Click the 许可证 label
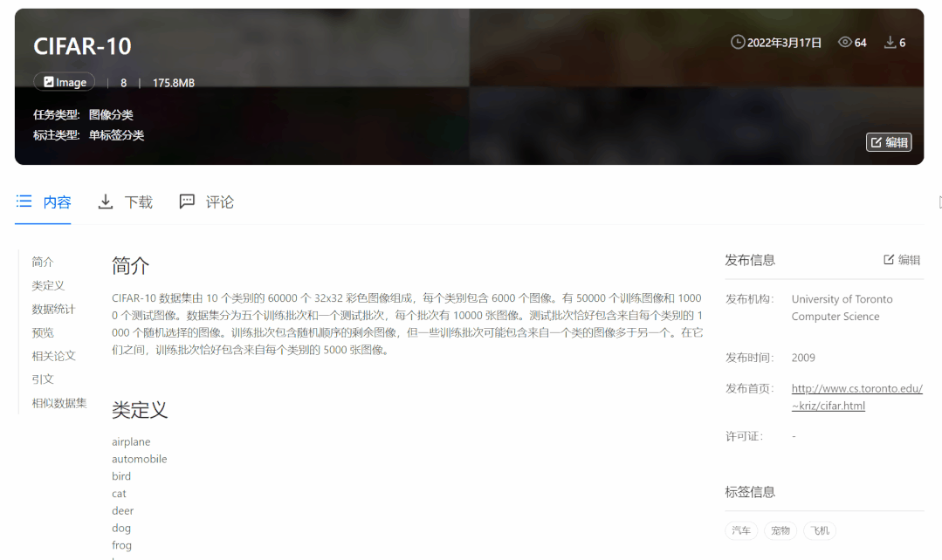Screen dimensions: 942x560 (x=744, y=436)
